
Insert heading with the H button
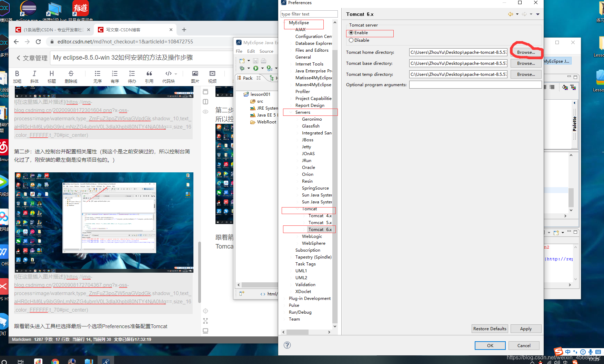tap(51, 77)
